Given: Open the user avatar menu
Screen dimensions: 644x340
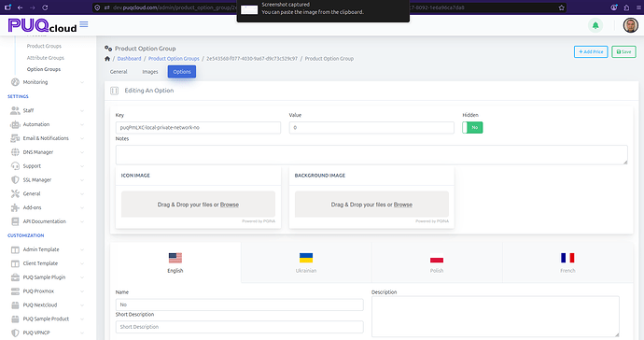Looking at the screenshot, I should click(630, 25).
